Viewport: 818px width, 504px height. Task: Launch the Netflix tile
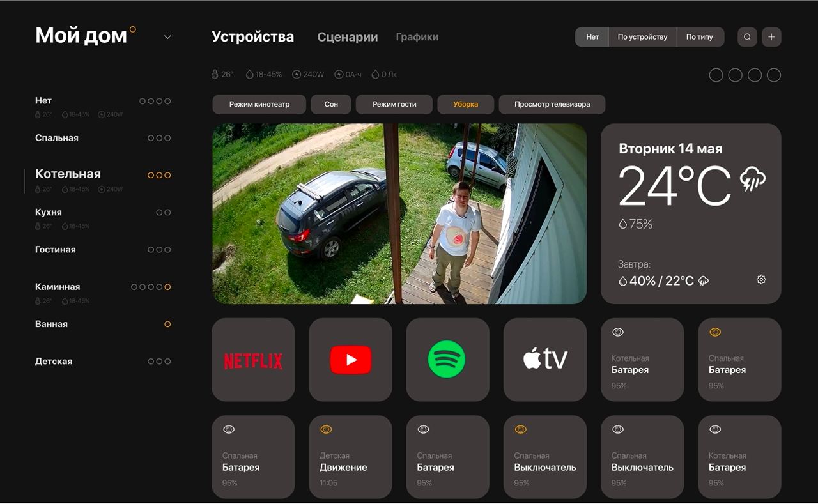(253, 360)
